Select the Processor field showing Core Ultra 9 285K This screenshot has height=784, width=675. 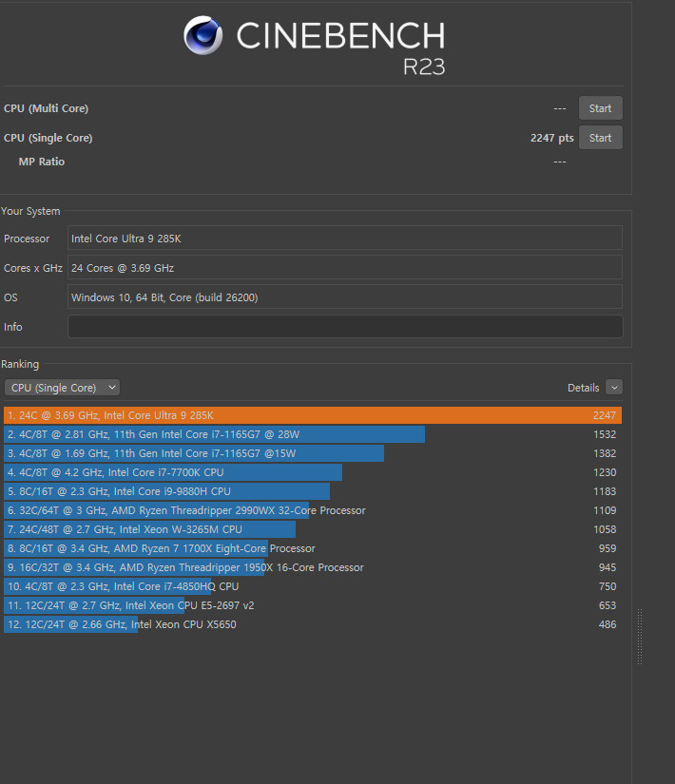coord(344,239)
